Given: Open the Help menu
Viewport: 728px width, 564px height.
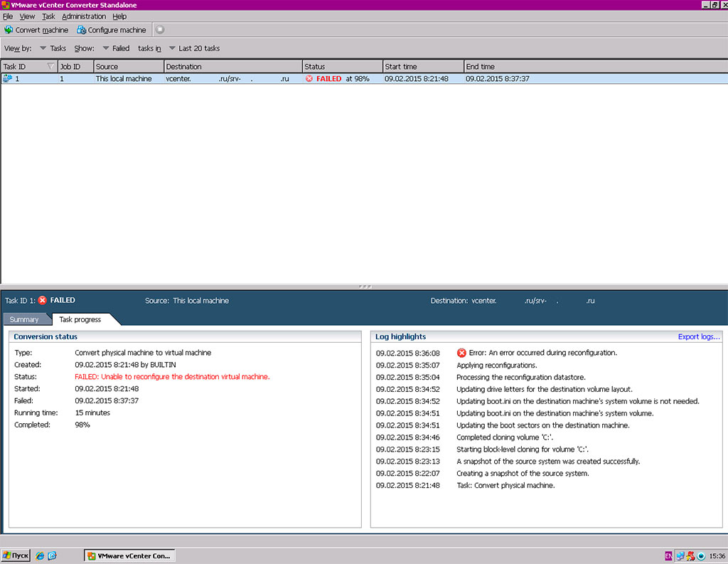Looking at the screenshot, I should [x=119, y=16].
